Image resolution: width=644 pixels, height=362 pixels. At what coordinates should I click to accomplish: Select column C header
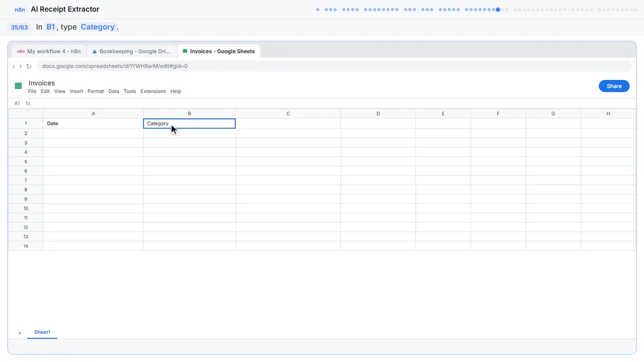[288, 114]
